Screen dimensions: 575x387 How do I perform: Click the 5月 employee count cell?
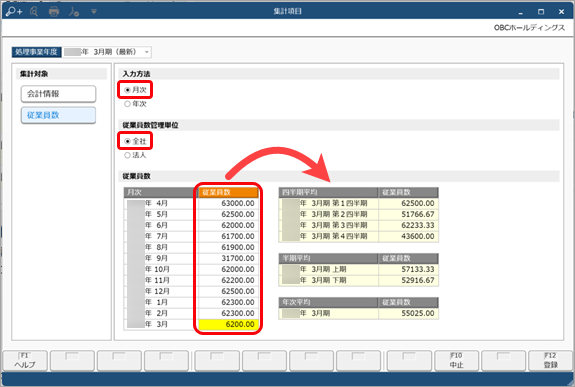(x=228, y=215)
